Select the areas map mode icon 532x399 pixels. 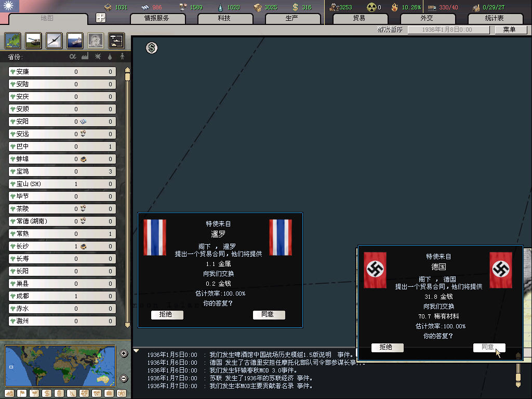pos(97,393)
